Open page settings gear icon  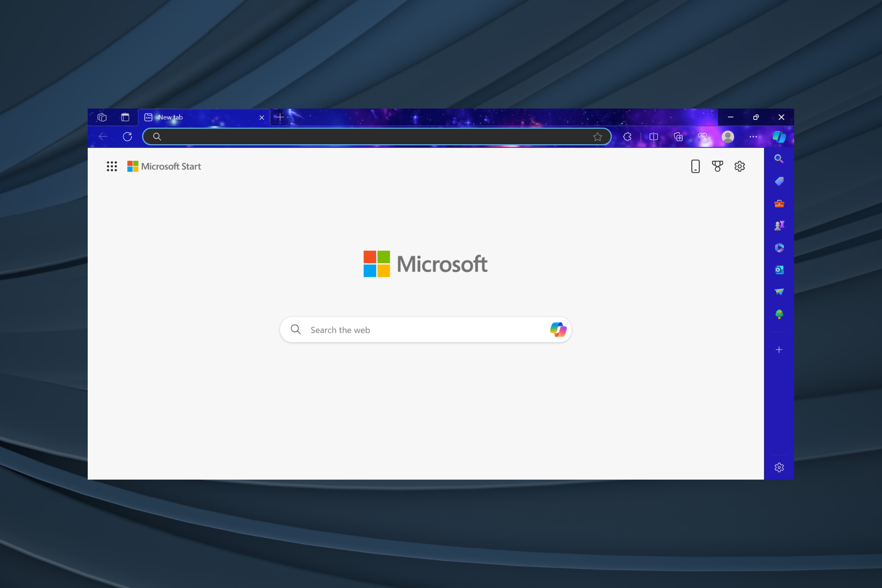[740, 166]
